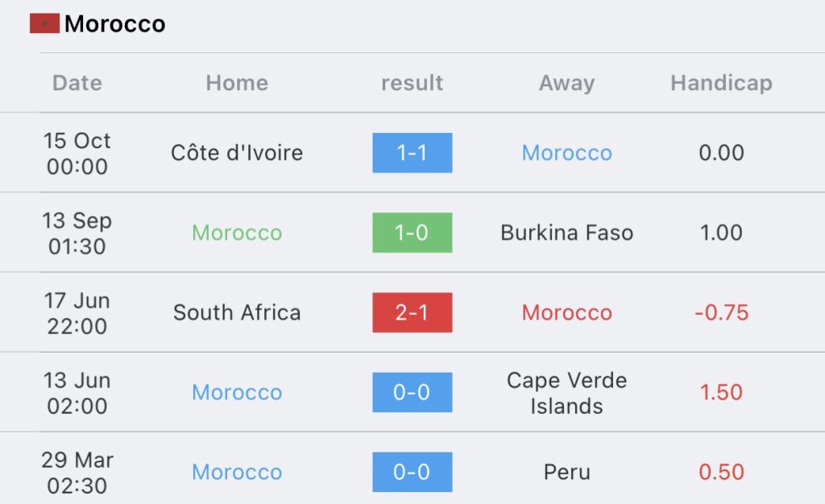Open the 0-0 result against Peru

pos(412,472)
